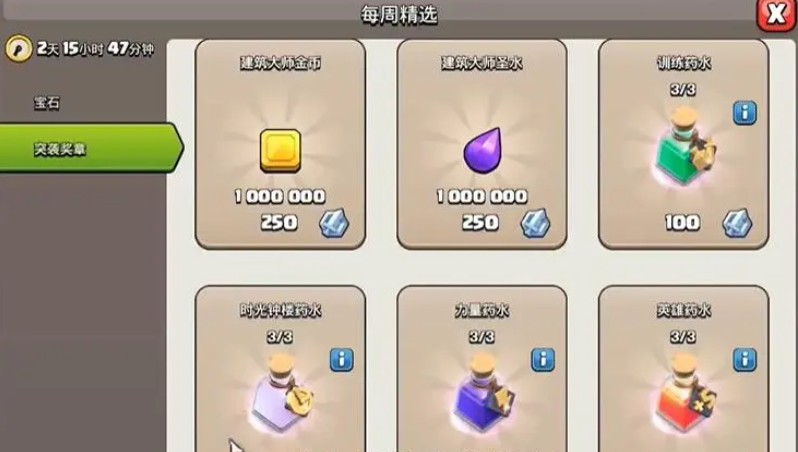The image size is (798, 452).
Task: Click the raid medal icon beside gold price
Action: click(334, 223)
